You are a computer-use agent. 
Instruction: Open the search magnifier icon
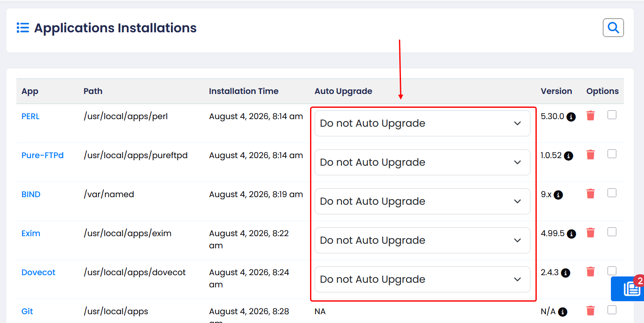coord(613,28)
